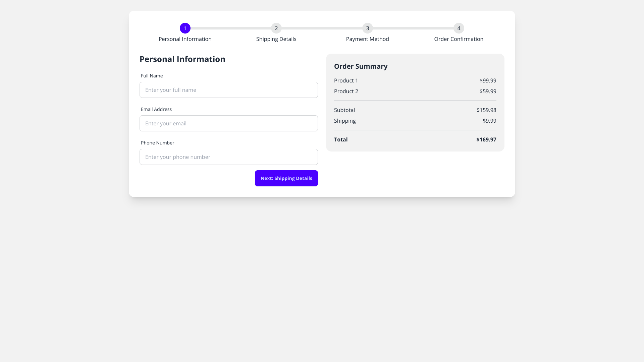Focus the Phone Number input field
The height and width of the screenshot is (362, 644).
tap(229, 157)
